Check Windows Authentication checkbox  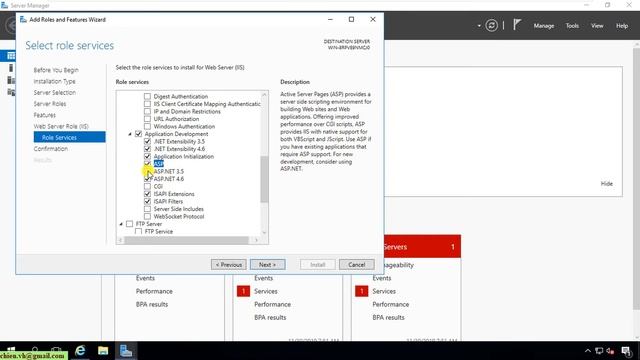coord(147,127)
